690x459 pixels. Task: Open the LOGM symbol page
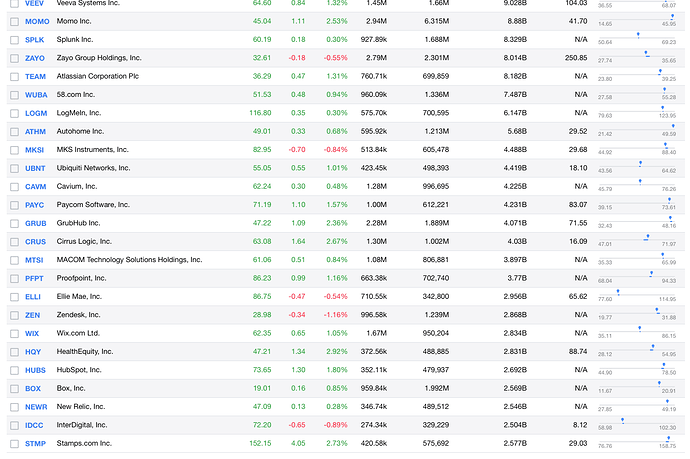point(36,113)
